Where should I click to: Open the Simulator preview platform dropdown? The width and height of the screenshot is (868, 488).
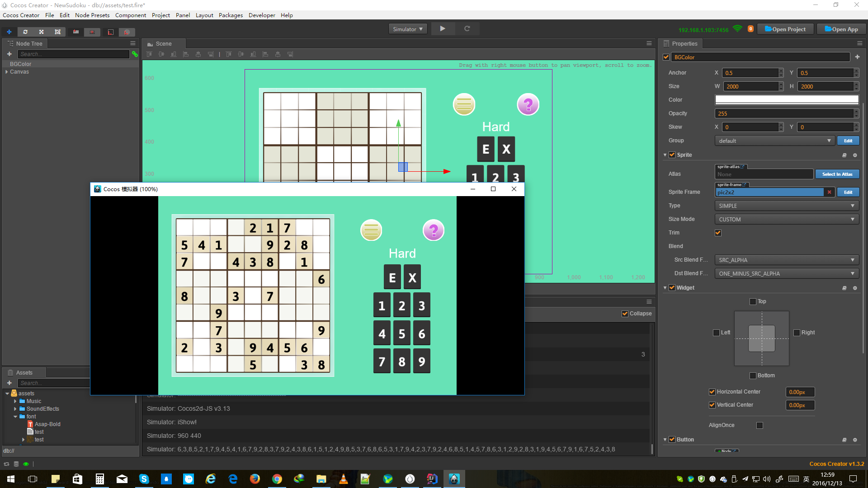(x=408, y=29)
